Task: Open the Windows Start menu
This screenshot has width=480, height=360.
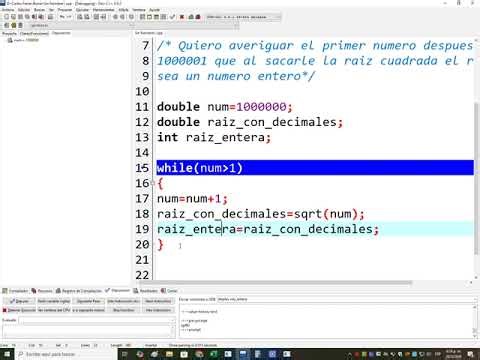Action: coord(7,354)
